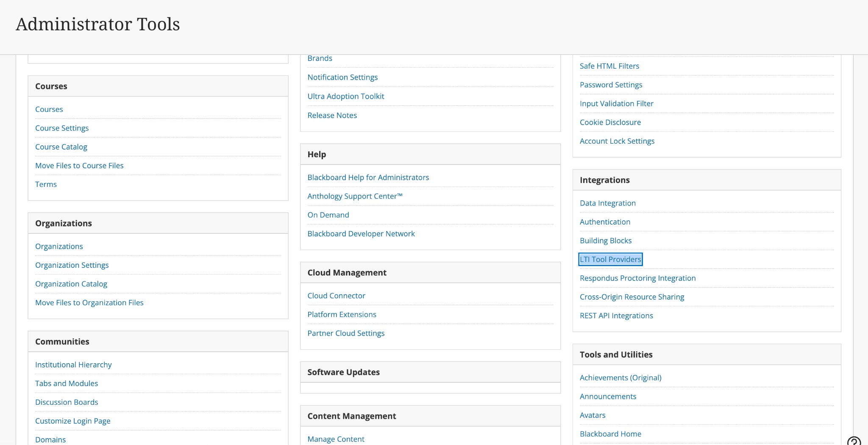Open Platform Extensions
This screenshot has height=445, width=868.
point(342,314)
